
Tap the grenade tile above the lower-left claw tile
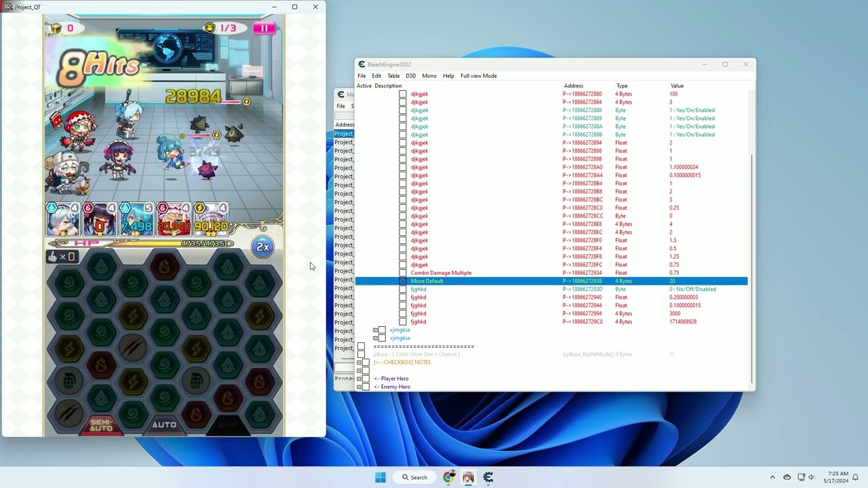point(69,382)
